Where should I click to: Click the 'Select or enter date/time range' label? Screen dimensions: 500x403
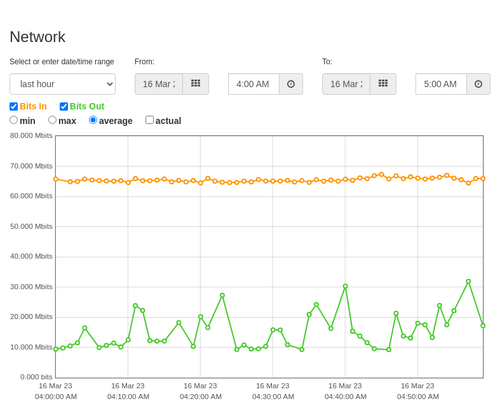[62, 62]
